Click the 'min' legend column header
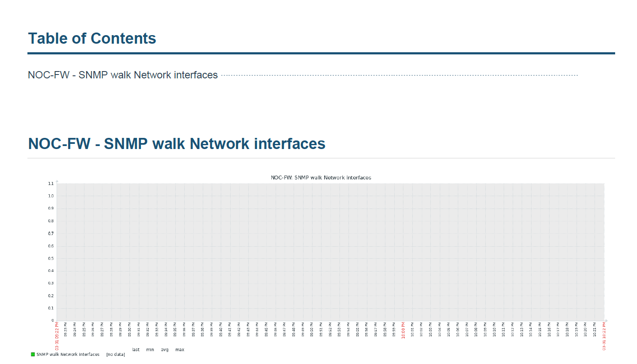The height and width of the screenshot is (364, 637). pyautogui.click(x=150, y=350)
